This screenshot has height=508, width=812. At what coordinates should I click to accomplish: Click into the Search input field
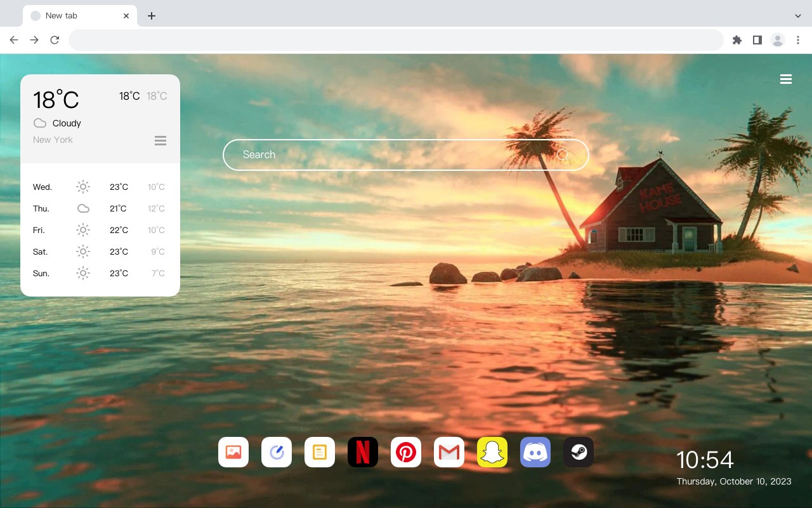(406, 155)
